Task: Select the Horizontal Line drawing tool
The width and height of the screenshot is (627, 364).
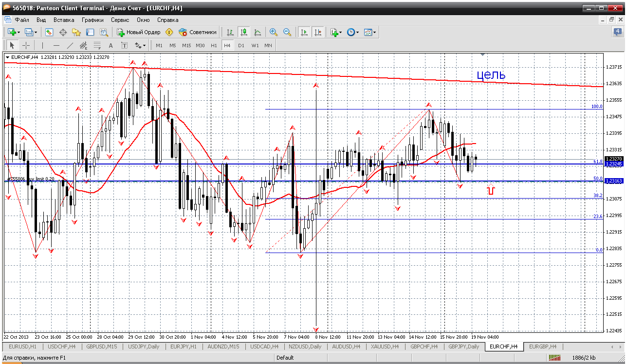Action: 56,45
